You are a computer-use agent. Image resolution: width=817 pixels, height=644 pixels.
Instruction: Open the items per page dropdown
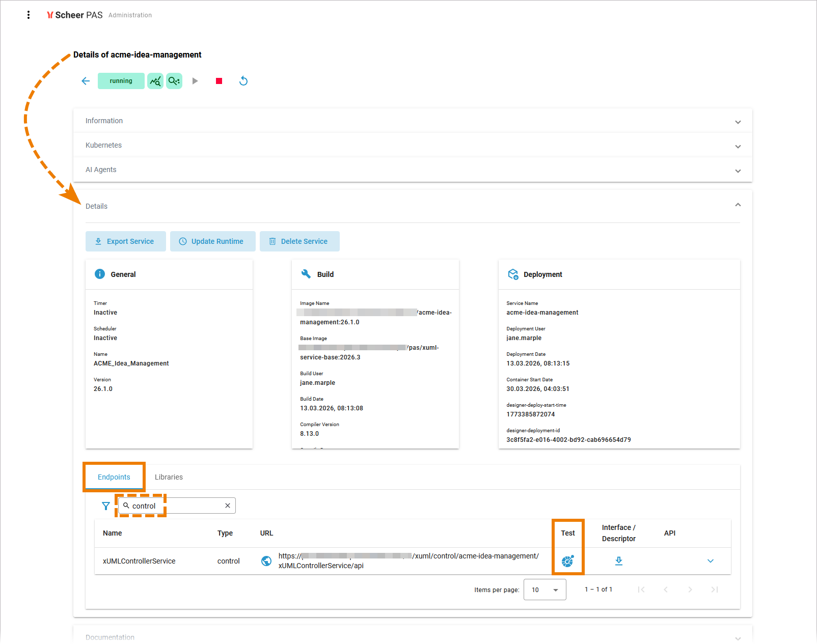click(x=545, y=590)
